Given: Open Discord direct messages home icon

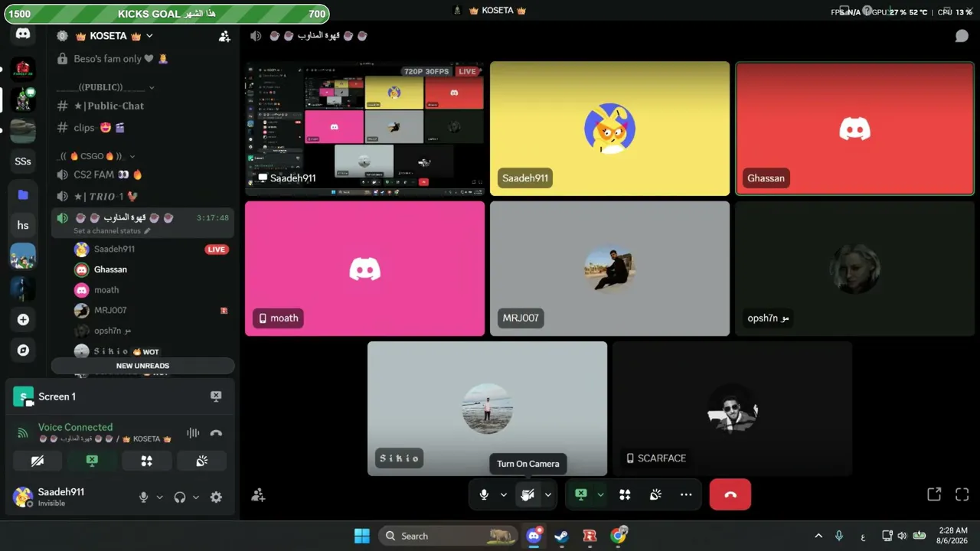Looking at the screenshot, I should (23, 34).
